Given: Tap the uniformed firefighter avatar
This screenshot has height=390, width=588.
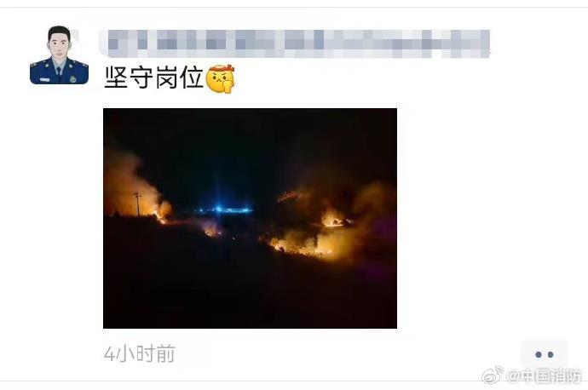Looking at the screenshot, I should 59,55.
